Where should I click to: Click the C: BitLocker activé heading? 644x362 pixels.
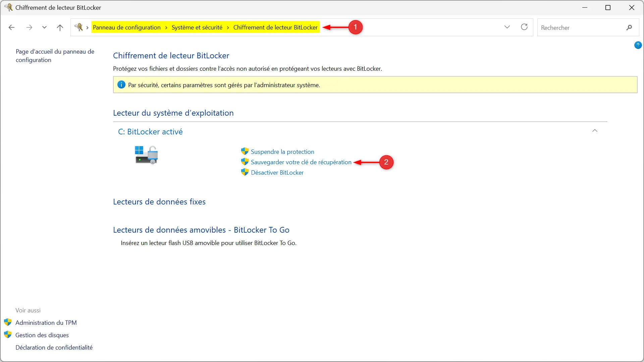point(150,132)
